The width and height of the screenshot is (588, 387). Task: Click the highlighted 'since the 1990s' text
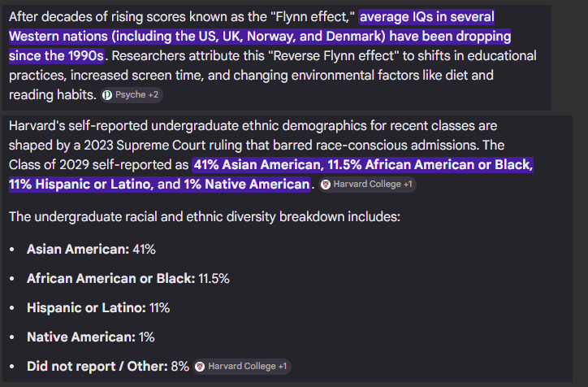pyautogui.click(x=56, y=56)
